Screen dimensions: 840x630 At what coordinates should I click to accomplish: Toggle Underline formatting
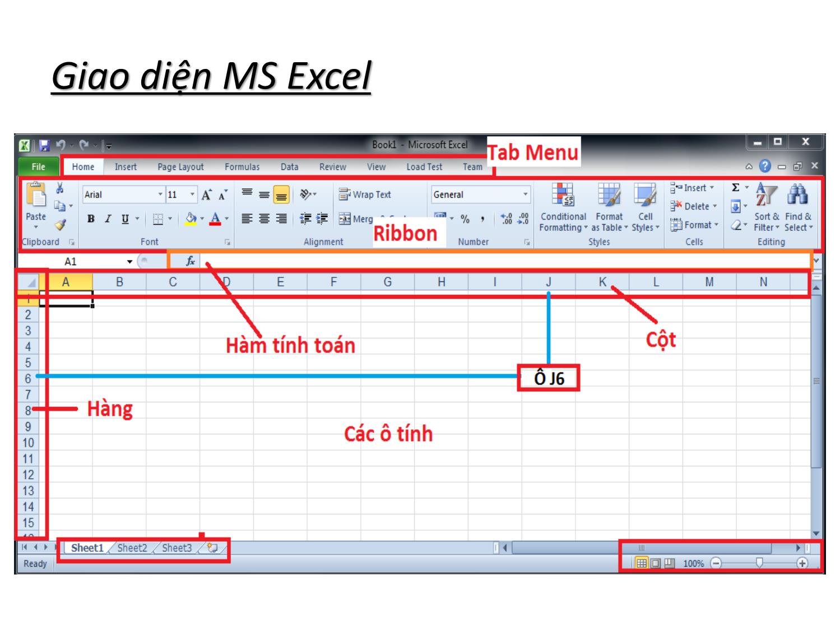click(x=125, y=219)
